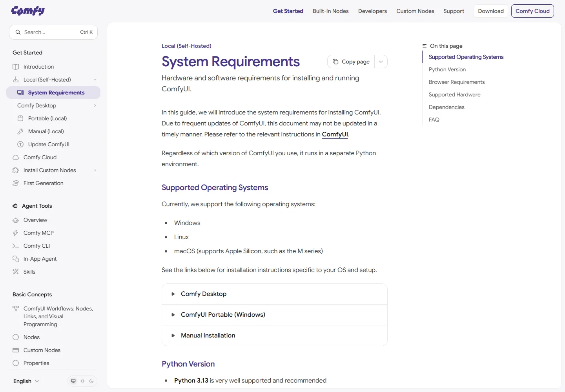
Task: Expand the Manual Installation accordion
Action: [275, 336]
